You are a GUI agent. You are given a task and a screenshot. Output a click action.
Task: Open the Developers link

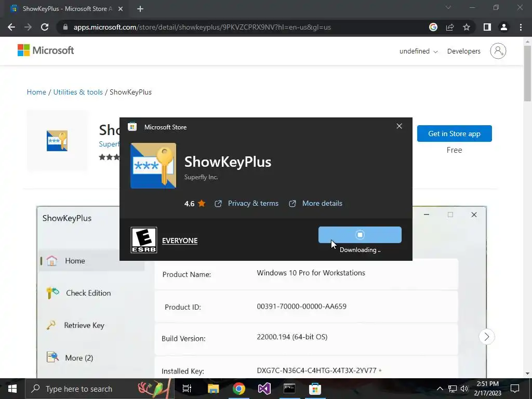(464, 51)
